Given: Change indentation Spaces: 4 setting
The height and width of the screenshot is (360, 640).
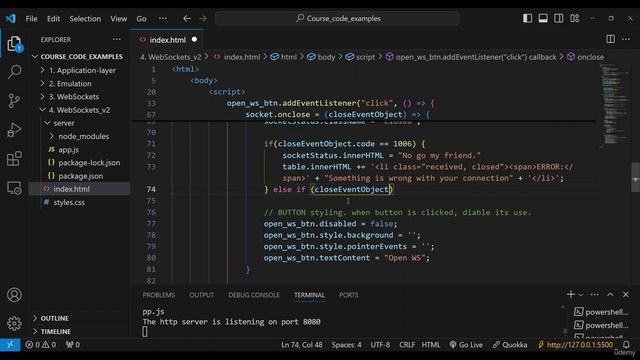Looking at the screenshot, I should pyautogui.click(x=346, y=345).
